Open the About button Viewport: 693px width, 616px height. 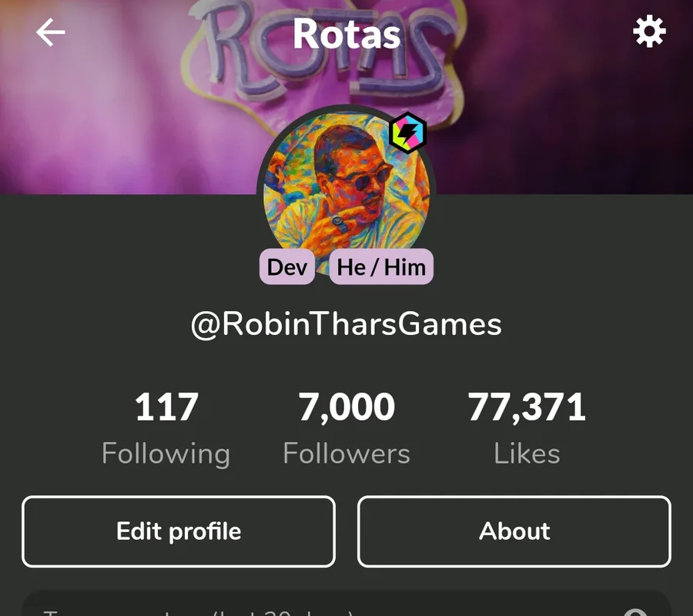pos(514,531)
